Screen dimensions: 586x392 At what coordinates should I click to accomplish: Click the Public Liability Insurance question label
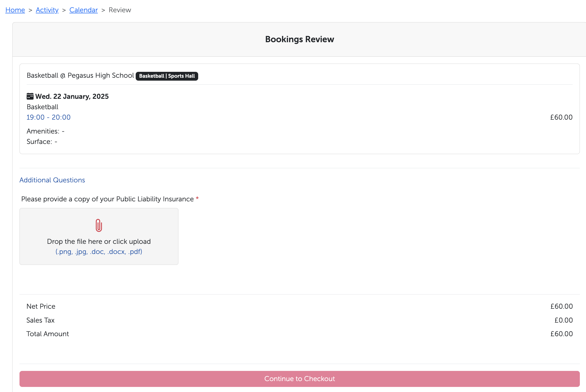[107, 199]
